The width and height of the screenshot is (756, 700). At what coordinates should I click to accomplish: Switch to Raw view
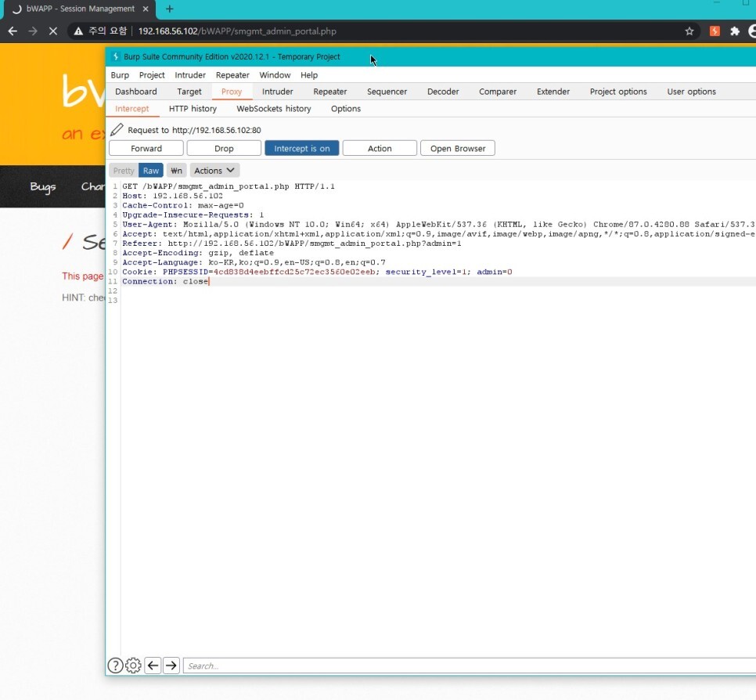click(x=151, y=170)
